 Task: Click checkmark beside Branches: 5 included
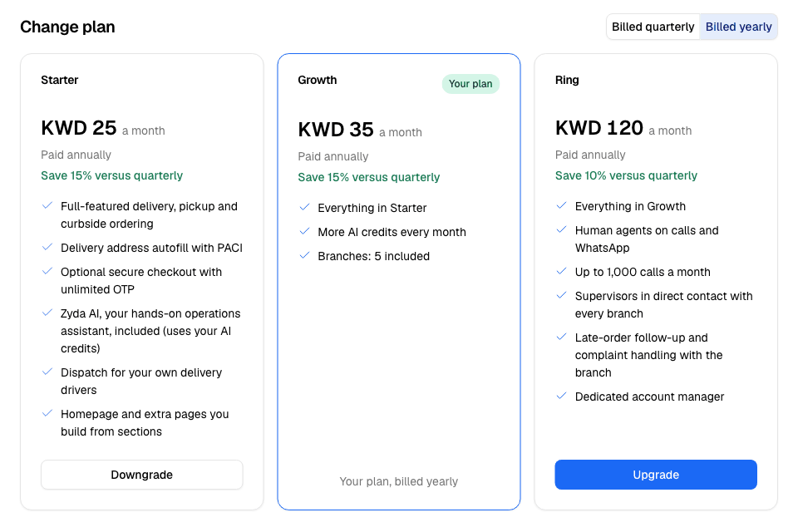(304, 255)
